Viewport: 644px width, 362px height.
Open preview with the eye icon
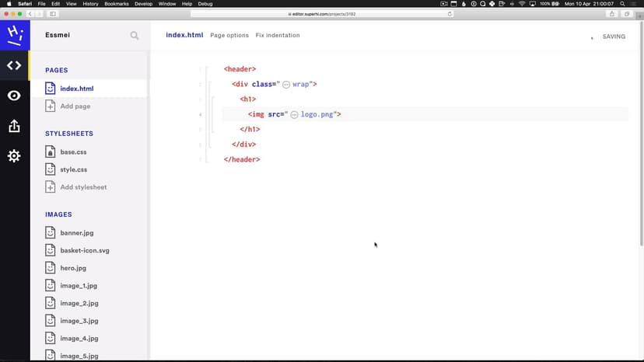(x=14, y=96)
